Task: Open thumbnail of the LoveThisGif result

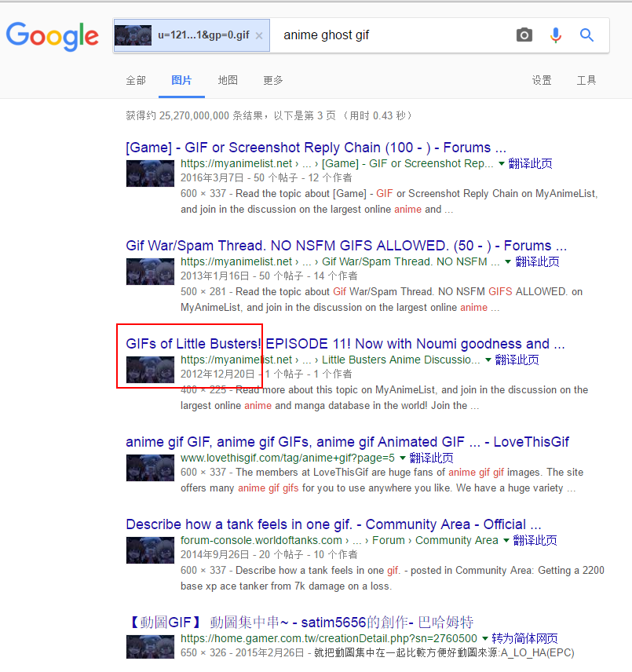Action: click(x=150, y=468)
